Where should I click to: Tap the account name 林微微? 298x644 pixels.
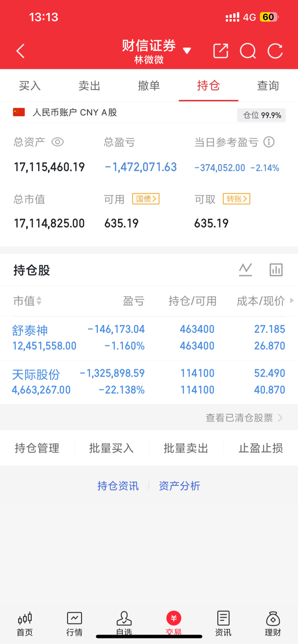(x=149, y=60)
